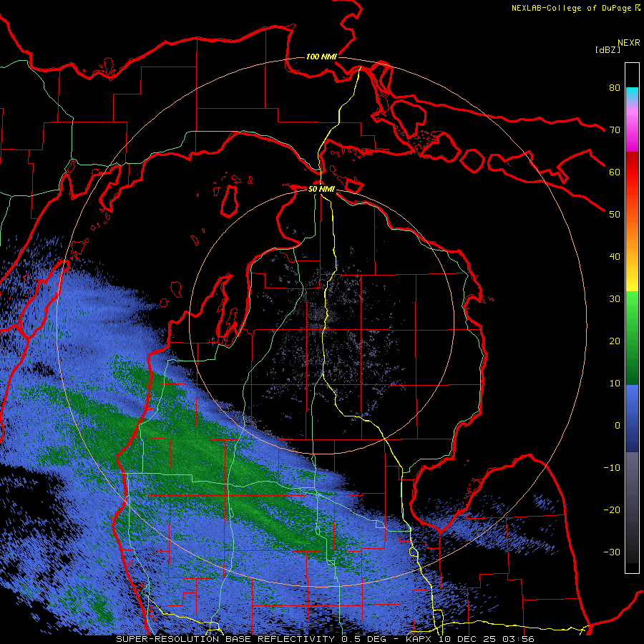Click the 100 NMI range ring label
Screen dimensions: 644x644
point(321,57)
